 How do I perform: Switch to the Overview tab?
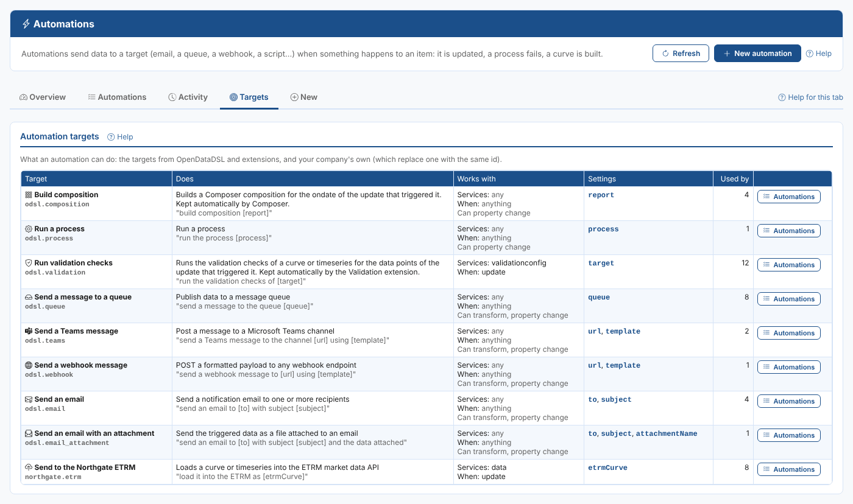tap(43, 97)
